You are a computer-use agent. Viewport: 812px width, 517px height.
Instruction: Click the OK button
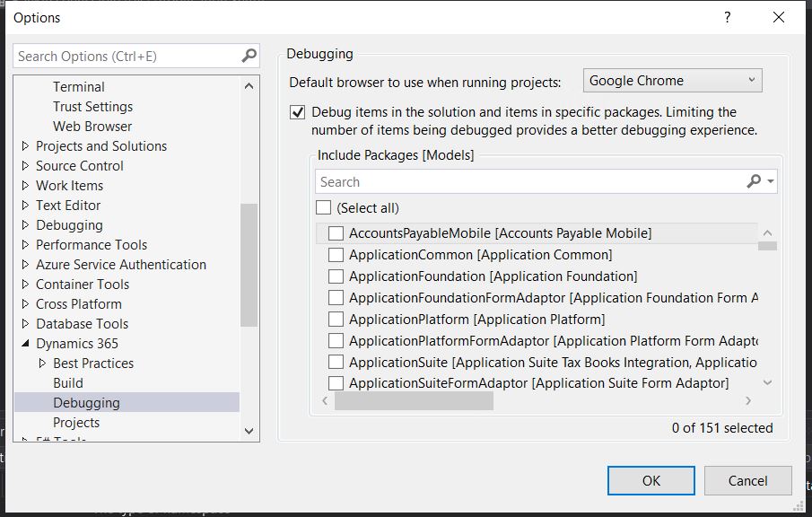click(650, 480)
